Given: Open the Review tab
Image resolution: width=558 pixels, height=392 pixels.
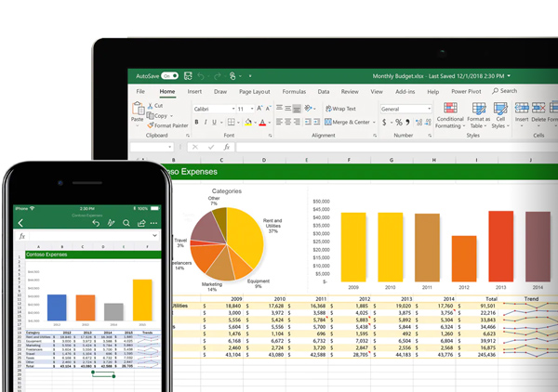Looking at the screenshot, I should 350,92.
